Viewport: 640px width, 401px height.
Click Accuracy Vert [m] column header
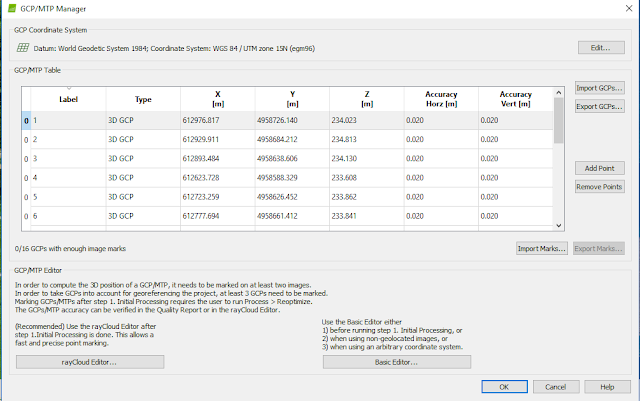[x=516, y=99]
